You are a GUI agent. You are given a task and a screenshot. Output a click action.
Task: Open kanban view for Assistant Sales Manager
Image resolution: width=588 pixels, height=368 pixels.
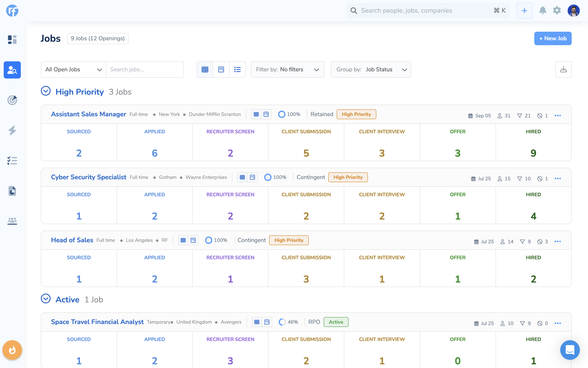[266, 114]
